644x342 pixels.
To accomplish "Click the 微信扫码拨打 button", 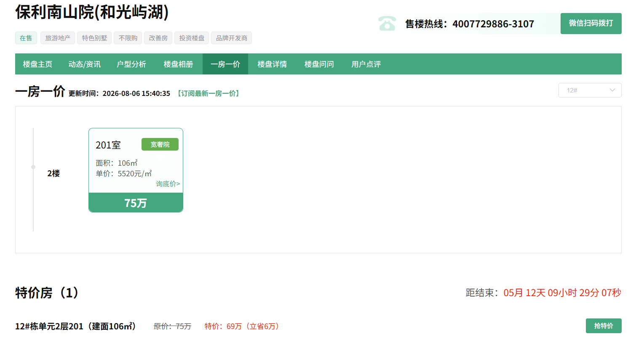I will pyautogui.click(x=591, y=24).
